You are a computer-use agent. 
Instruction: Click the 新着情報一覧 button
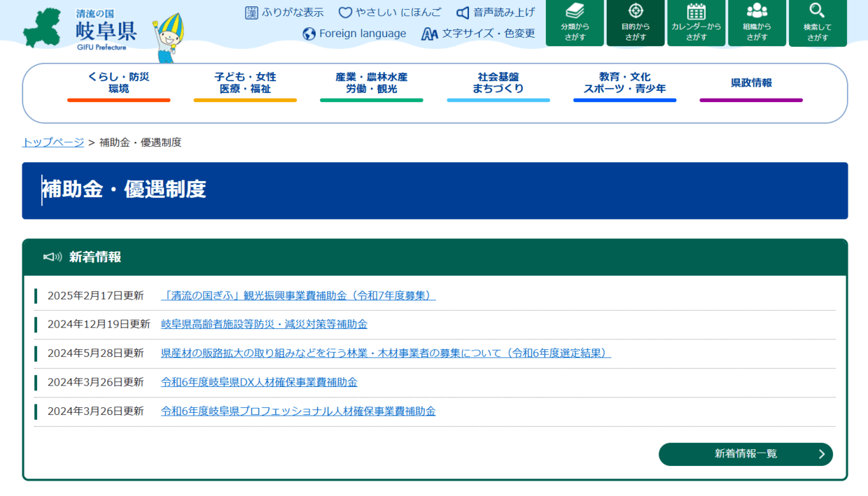[x=745, y=454]
